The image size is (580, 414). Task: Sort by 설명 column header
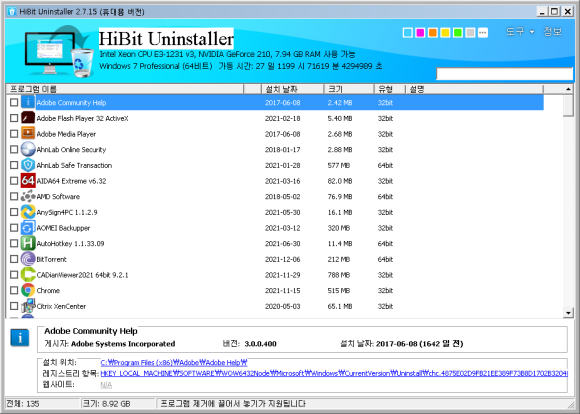tap(475, 89)
